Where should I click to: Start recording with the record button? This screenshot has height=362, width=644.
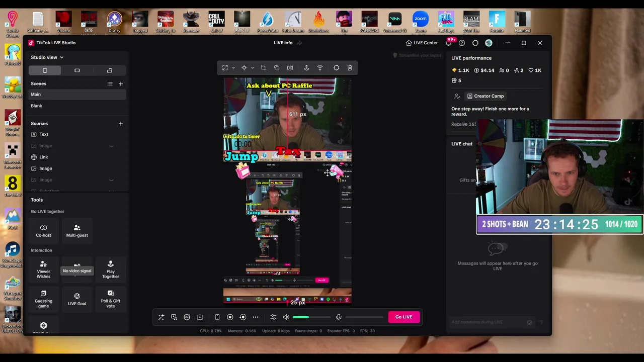[230, 317]
